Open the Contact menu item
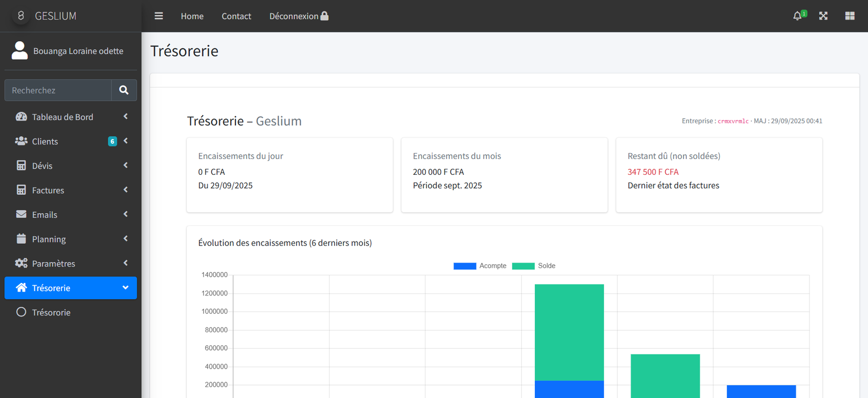The width and height of the screenshot is (868, 398). point(236,16)
